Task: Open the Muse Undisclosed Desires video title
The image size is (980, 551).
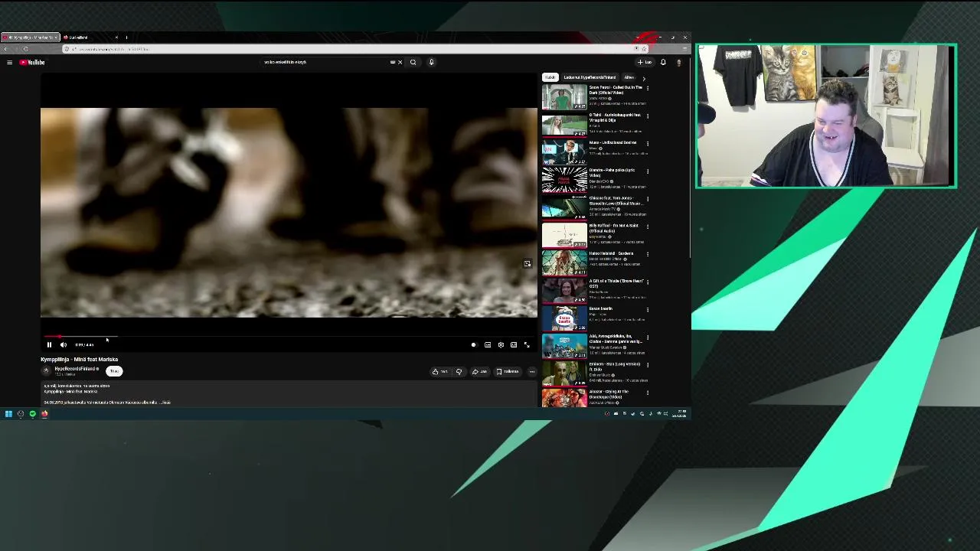Action: coord(612,142)
